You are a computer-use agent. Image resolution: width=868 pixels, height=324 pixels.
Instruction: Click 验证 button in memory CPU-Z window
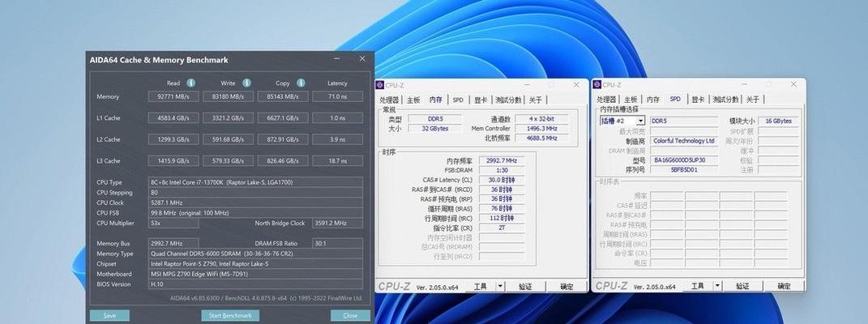click(x=525, y=287)
